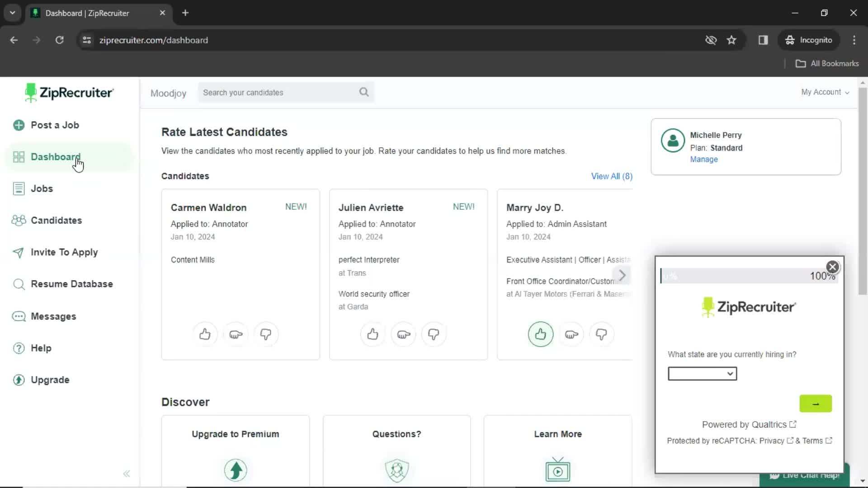Open the browser side panel
868x488 pixels.
(763, 40)
